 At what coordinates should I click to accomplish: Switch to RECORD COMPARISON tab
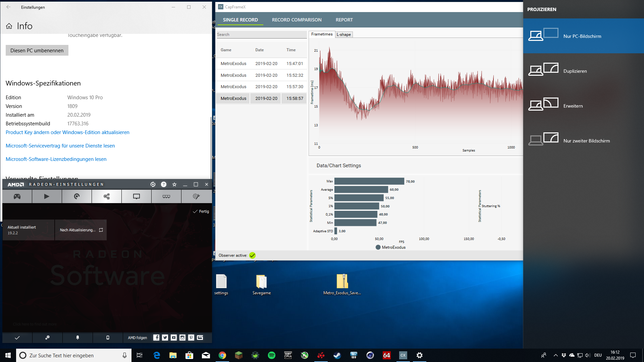[297, 20]
